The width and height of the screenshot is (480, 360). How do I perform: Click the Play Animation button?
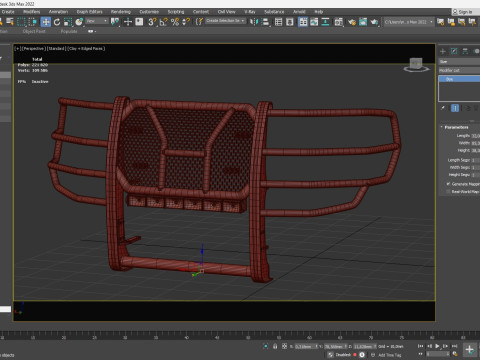(437, 346)
